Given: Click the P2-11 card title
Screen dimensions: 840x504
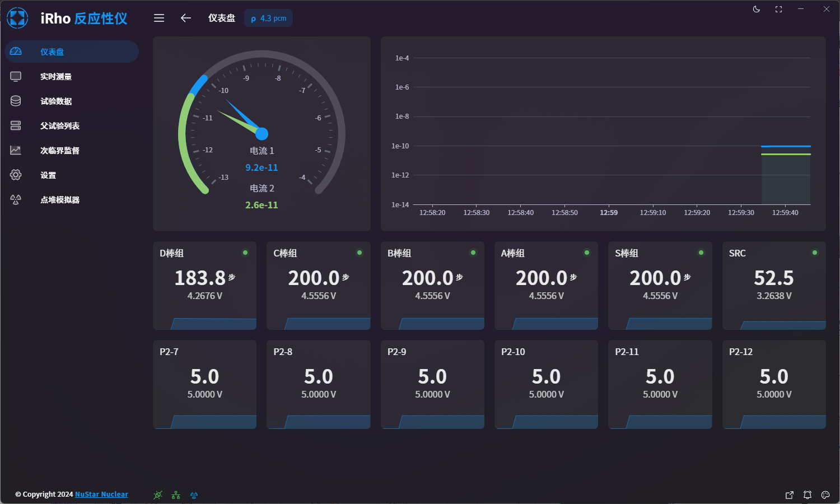Looking at the screenshot, I should click(x=627, y=352).
